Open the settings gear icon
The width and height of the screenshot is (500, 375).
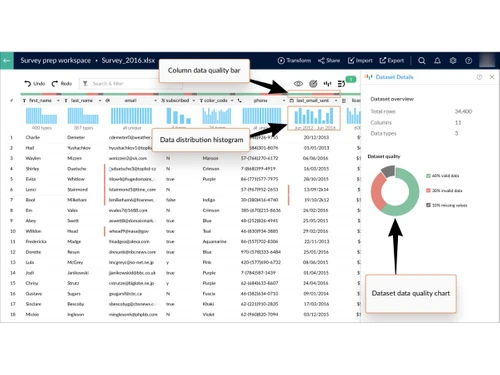click(x=453, y=61)
